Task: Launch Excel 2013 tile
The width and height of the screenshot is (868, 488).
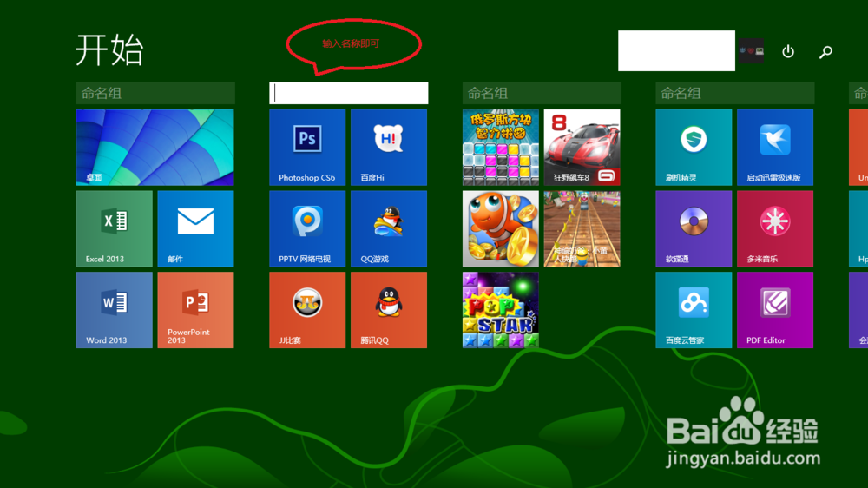Action: coord(115,228)
